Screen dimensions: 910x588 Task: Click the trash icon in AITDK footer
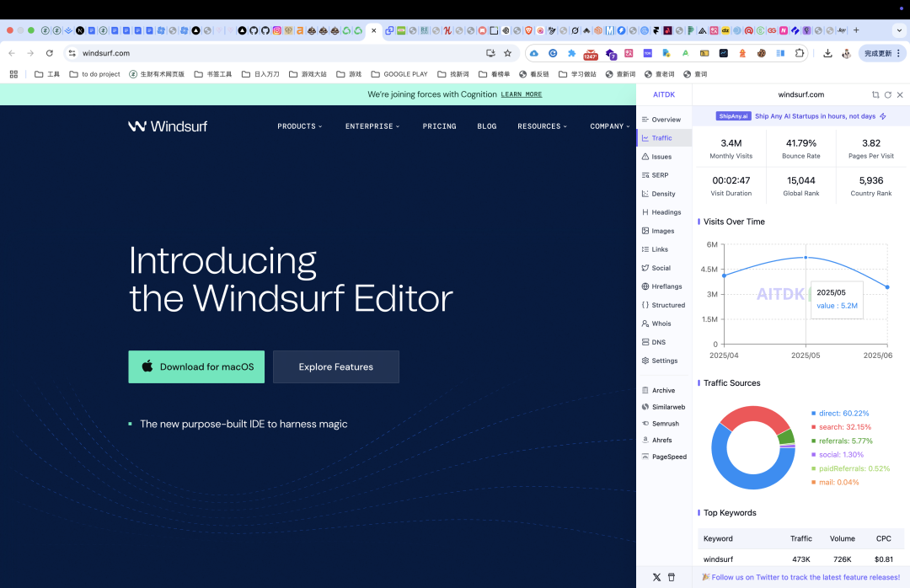[672, 578]
